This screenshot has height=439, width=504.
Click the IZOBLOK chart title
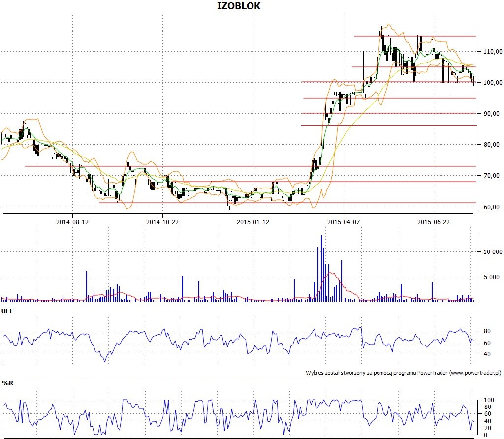[239, 6]
